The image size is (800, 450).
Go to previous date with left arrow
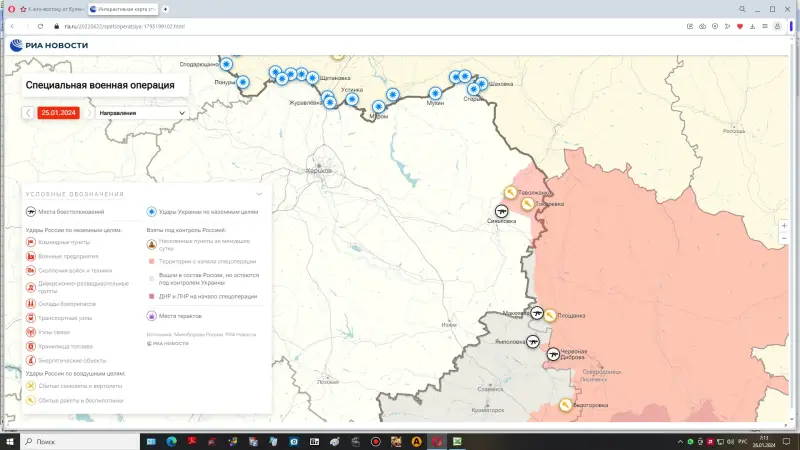tap(28, 113)
